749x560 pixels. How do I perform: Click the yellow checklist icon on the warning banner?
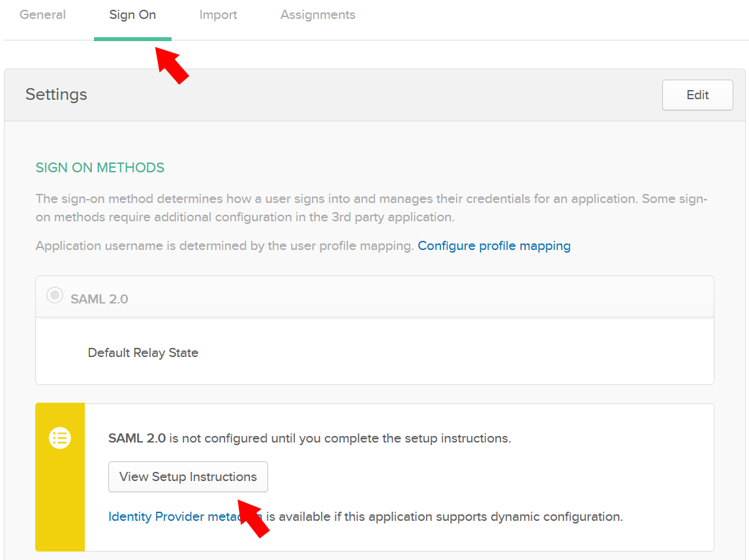tap(59, 438)
